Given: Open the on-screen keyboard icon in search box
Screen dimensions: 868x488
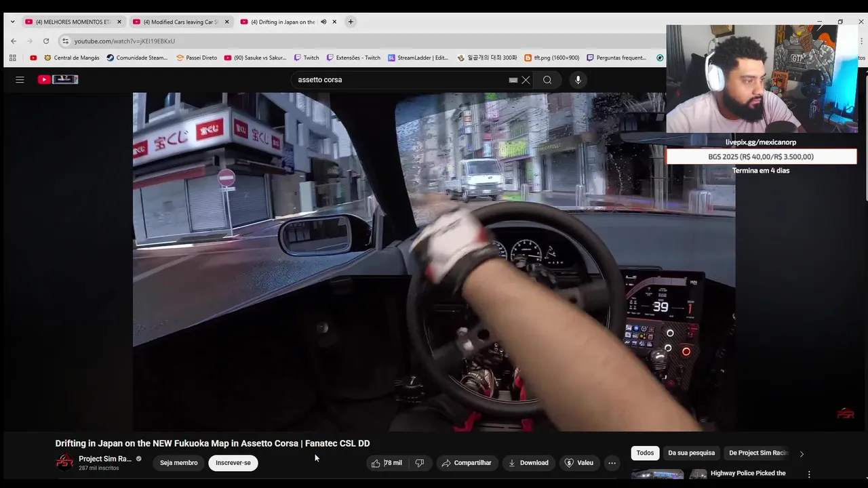Looking at the screenshot, I should 513,80.
